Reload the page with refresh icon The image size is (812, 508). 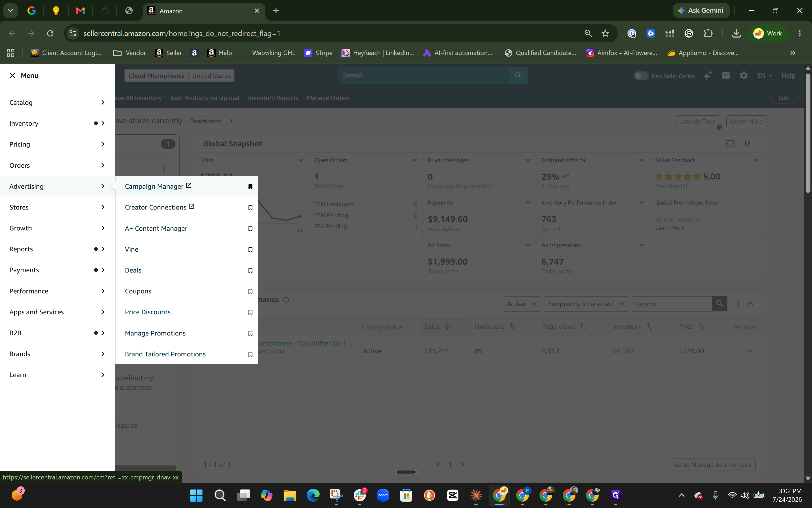coord(50,33)
